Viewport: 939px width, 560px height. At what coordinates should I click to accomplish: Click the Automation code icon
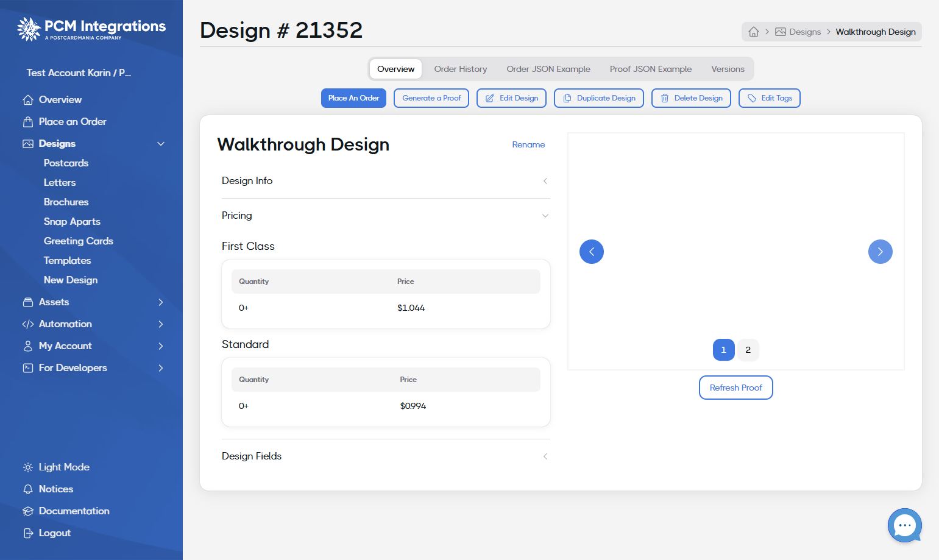[28, 324]
